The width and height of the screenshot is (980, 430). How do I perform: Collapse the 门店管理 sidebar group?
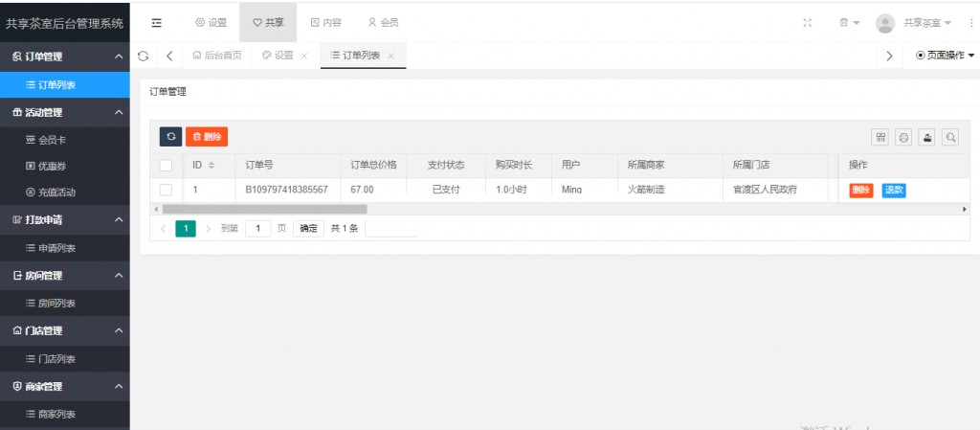tap(65, 330)
